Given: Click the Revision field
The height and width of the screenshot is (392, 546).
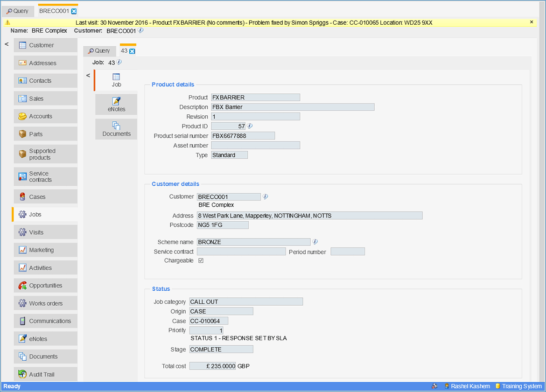Looking at the screenshot, I should click(256, 117).
